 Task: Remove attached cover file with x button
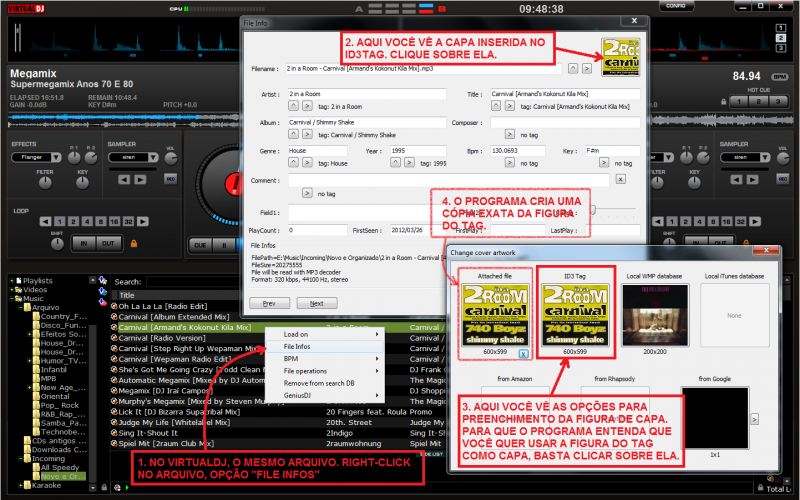pyautogui.click(x=523, y=354)
